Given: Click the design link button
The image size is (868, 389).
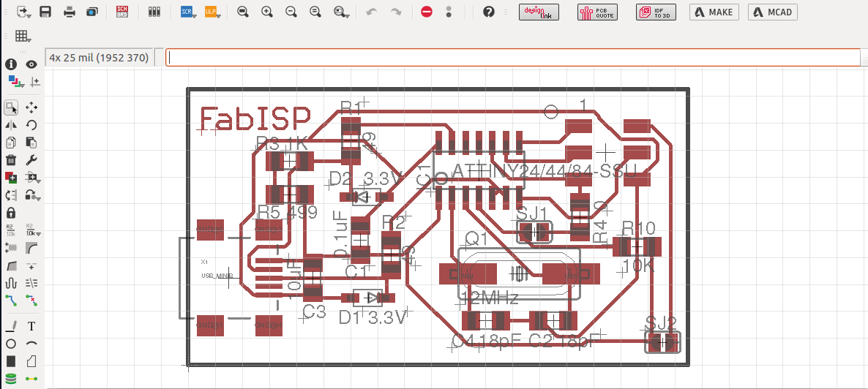Looking at the screenshot, I should (539, 12).
